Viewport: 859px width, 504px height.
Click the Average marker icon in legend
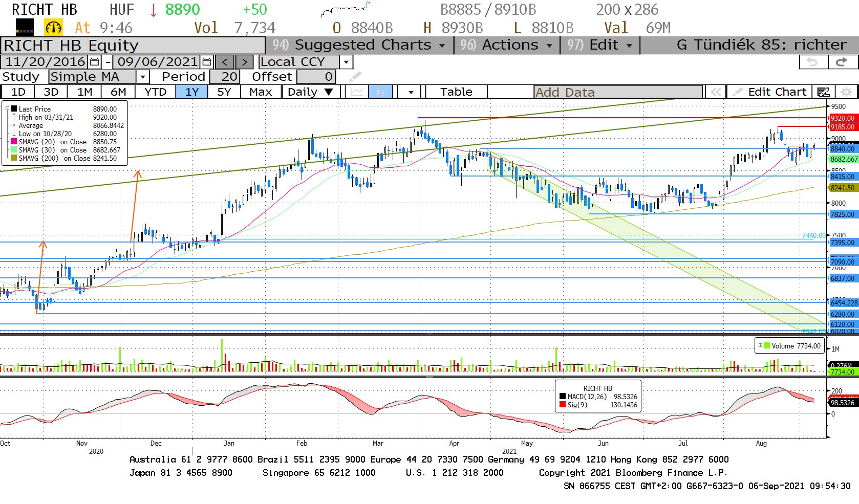point(14,125)
